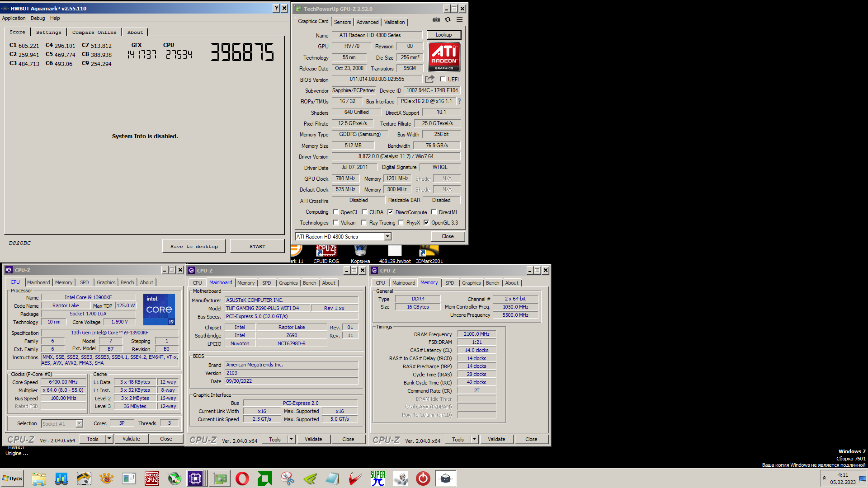Image resolution: width=868 pixels, height=488 pixels.
Task: Launch Opera browser from taskbar
Action: click(x=242, y=479)
